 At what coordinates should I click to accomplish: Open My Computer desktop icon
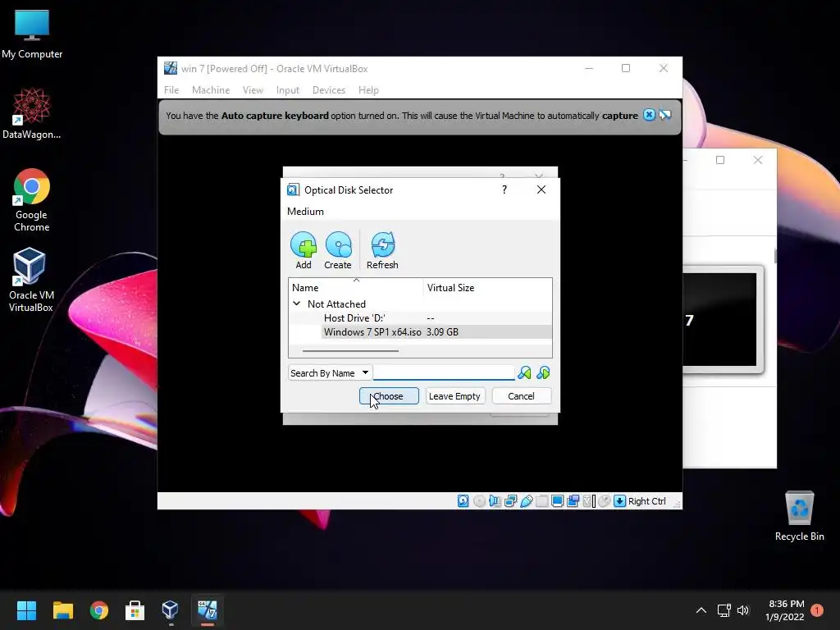[x=32, y=34]
